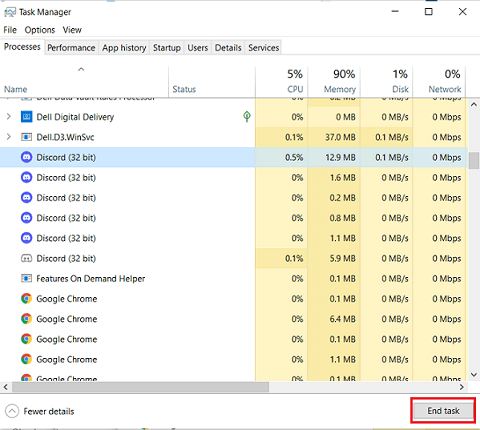This screenshot has width=480, height=430.
Task: Click the 12.9 MB memory cell
Action: [x=334, y=157]
